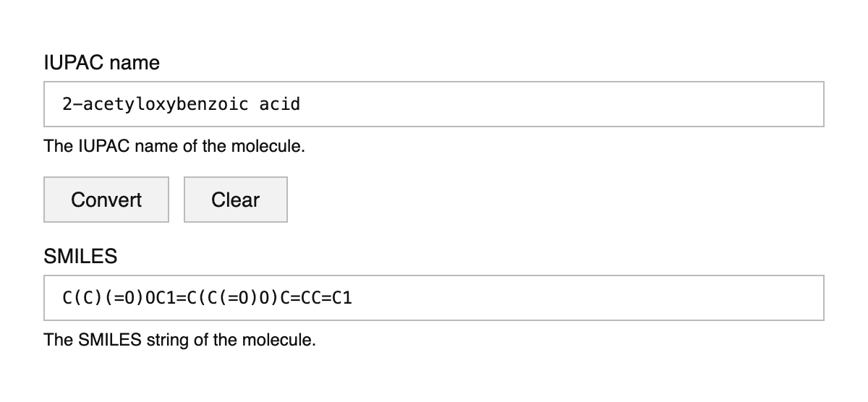Select the SMILES output text box
The image size is (868, 402).
(434, 297)
